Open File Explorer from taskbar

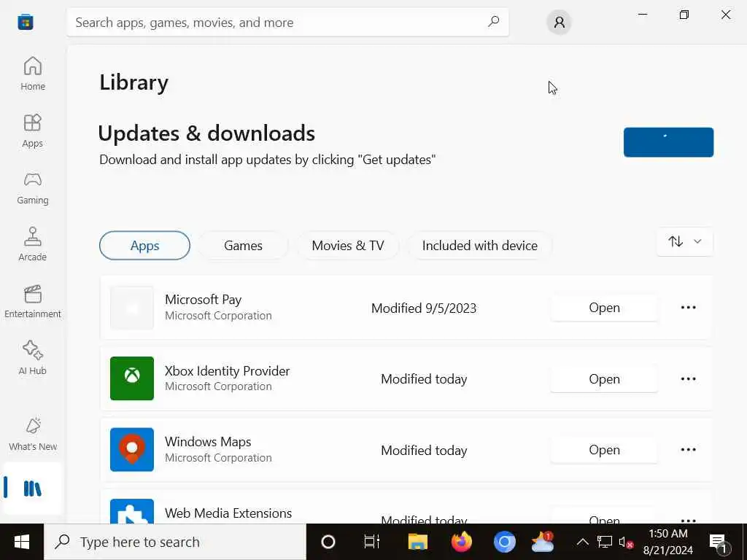coord(418,542)
